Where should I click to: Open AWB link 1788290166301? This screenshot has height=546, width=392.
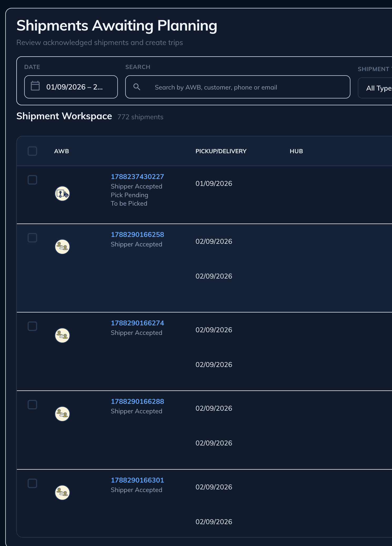click(x=137, y=480)
